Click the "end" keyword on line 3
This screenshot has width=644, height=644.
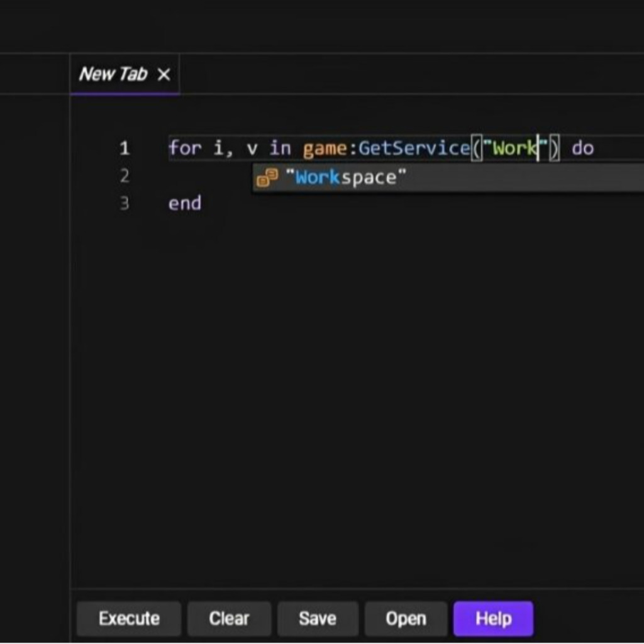click(x=184, y=204)
